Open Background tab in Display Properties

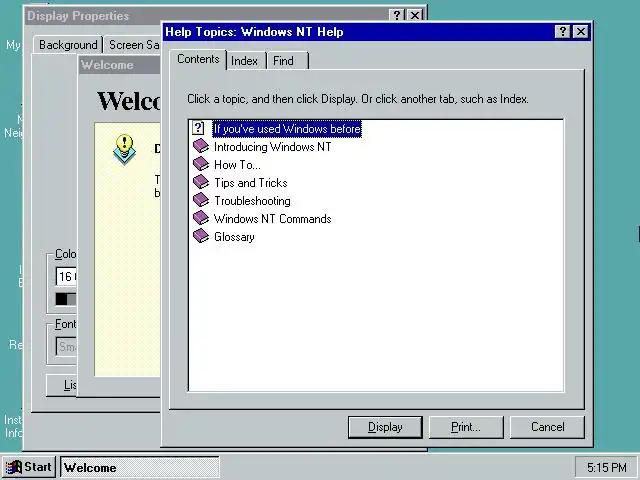pos(68,45)
